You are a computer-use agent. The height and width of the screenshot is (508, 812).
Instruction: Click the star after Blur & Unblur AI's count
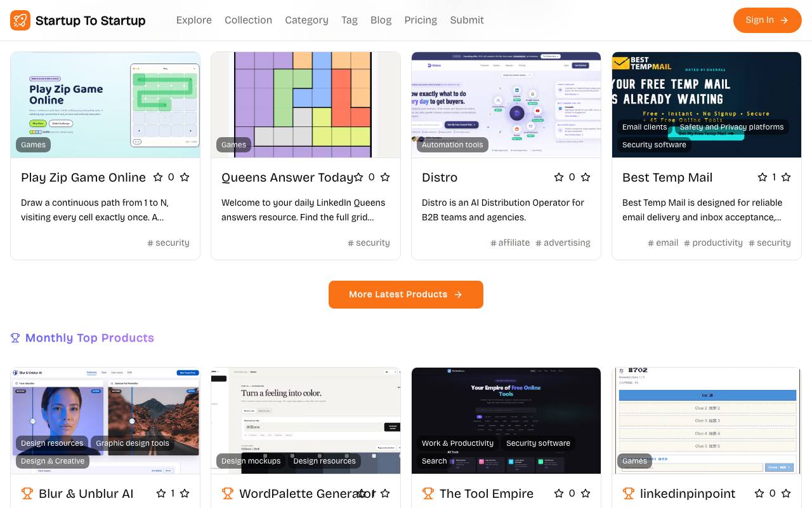185,493
